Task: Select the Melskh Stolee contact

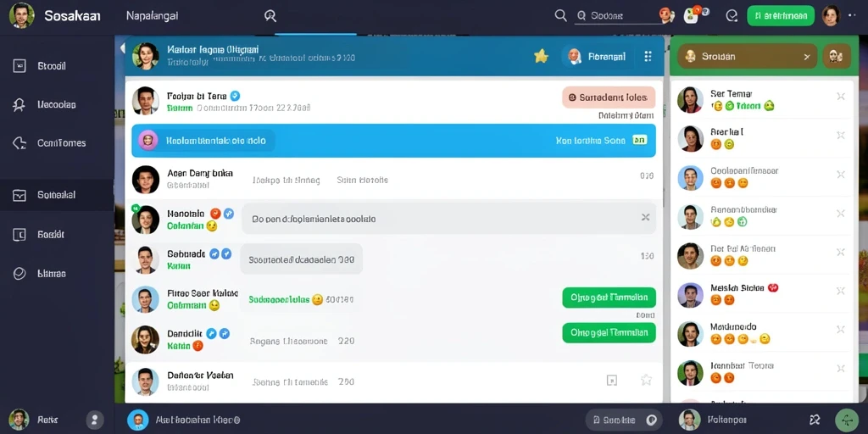Action: (x=762, y=294)
